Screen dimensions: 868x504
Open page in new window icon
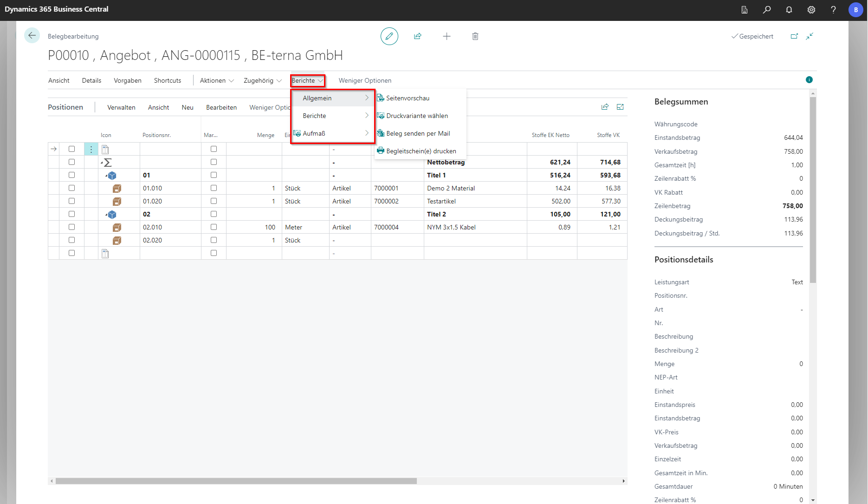click(794, 36)
